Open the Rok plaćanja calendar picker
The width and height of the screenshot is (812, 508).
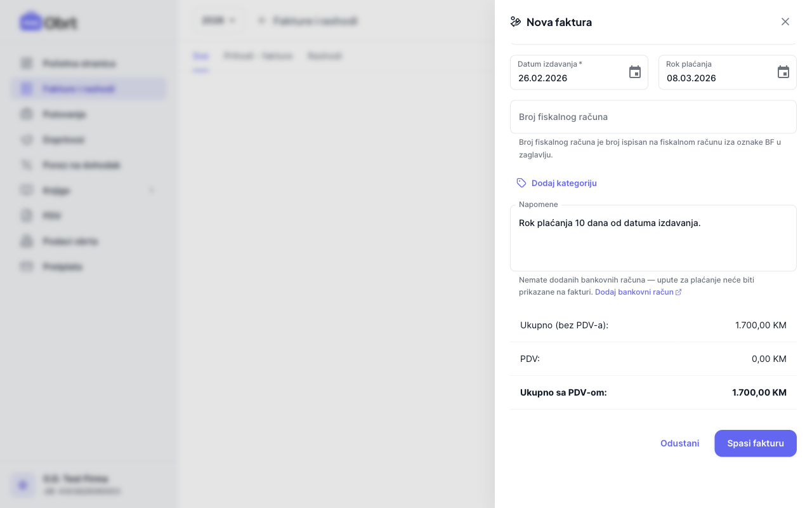(783, 72)
